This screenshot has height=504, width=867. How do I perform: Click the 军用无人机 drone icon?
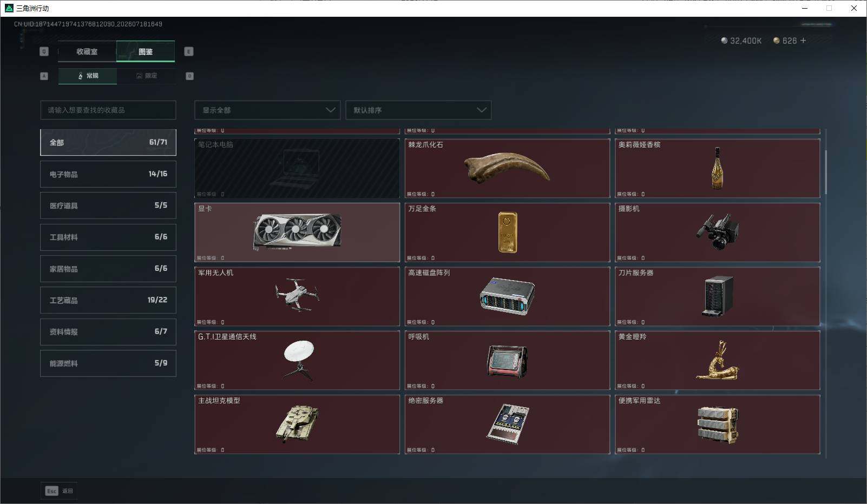297,295
